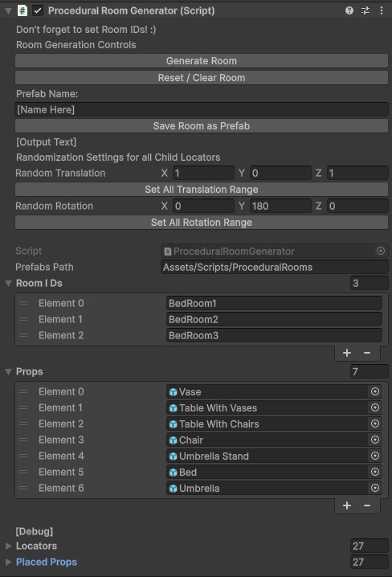
Task: Click the 'Random Rotation' label
Action: click(x=54, y=206)
